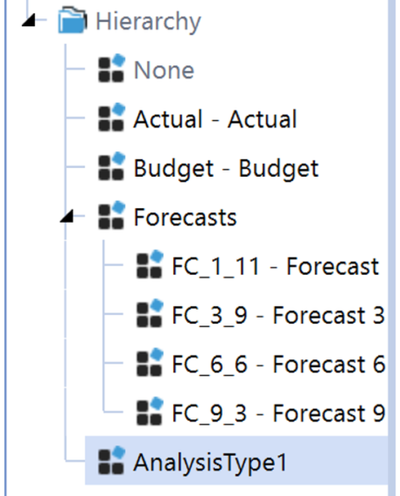Click the Forecasts member icon

[112, 215]
